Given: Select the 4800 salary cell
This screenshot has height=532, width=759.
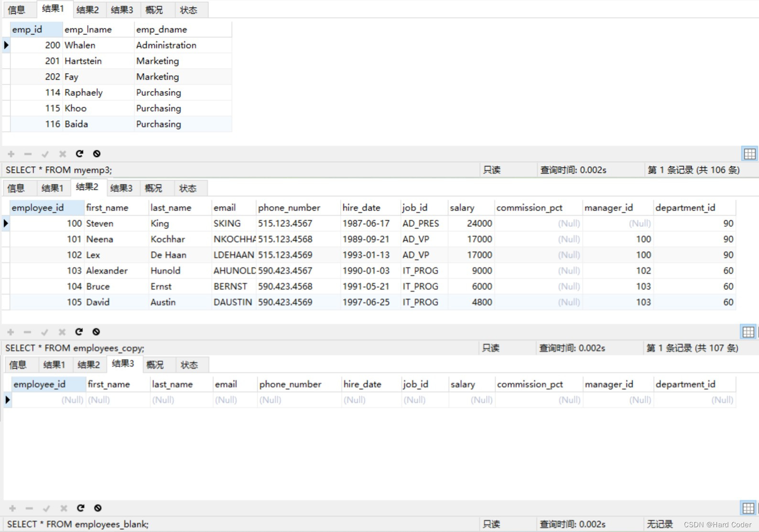Looking at the screenshot, I should click(x=471, y=303).
